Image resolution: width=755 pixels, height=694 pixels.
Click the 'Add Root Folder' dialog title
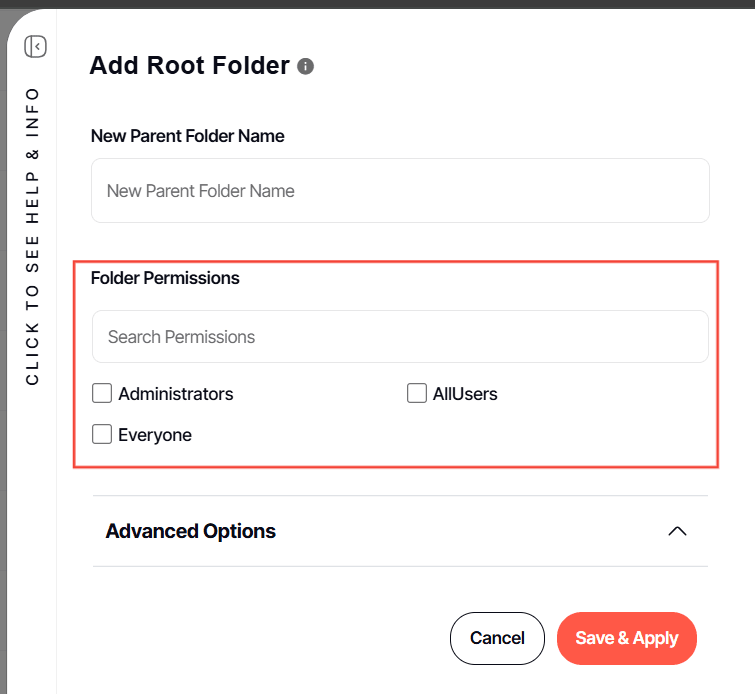(189, 66)
